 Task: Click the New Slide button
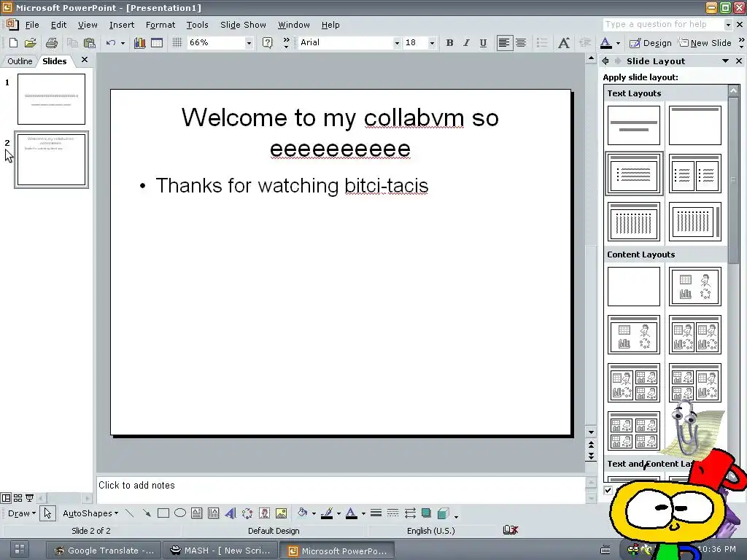click(x=705, y=43)
